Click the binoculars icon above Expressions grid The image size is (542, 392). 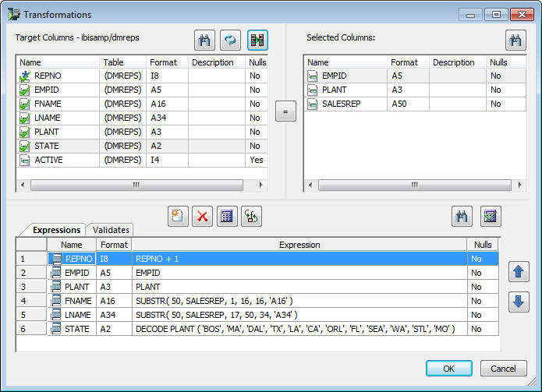coord(462,217)
